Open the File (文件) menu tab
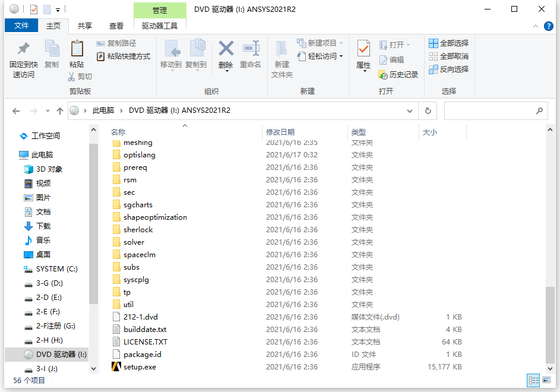The width and height of the screenshot is (560, 392). tap(21, 26)
